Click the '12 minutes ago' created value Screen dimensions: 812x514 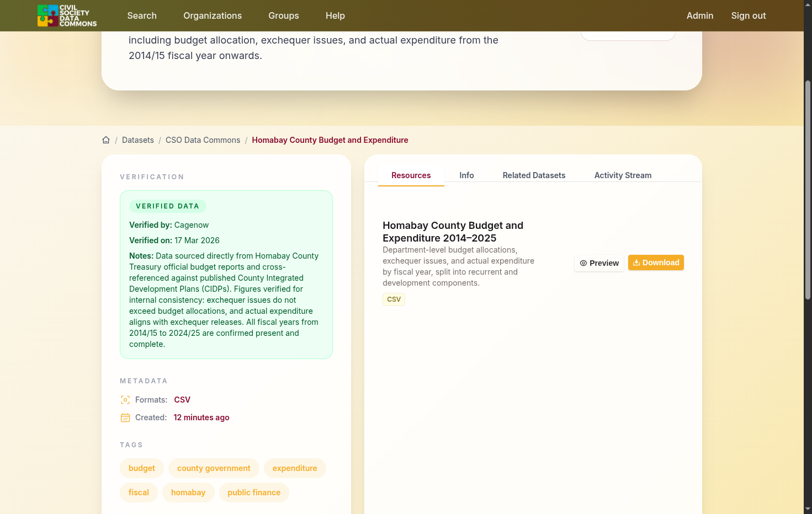[201, 417]
